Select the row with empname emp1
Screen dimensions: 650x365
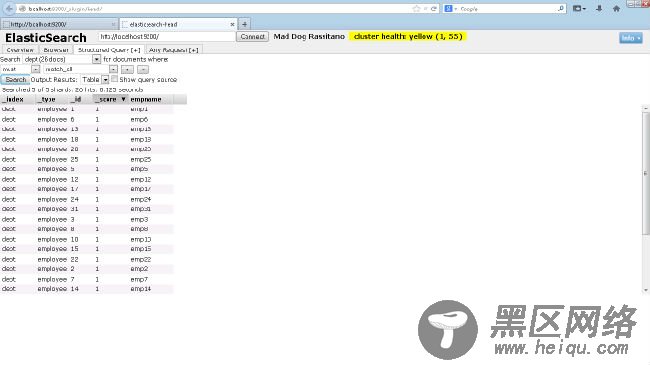point(87,109)
